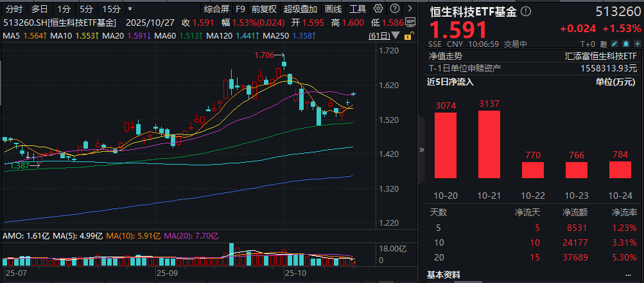The image size is (644, 283).
Task: Toggle 前复权 price adjustment
Action: [264, 10]
